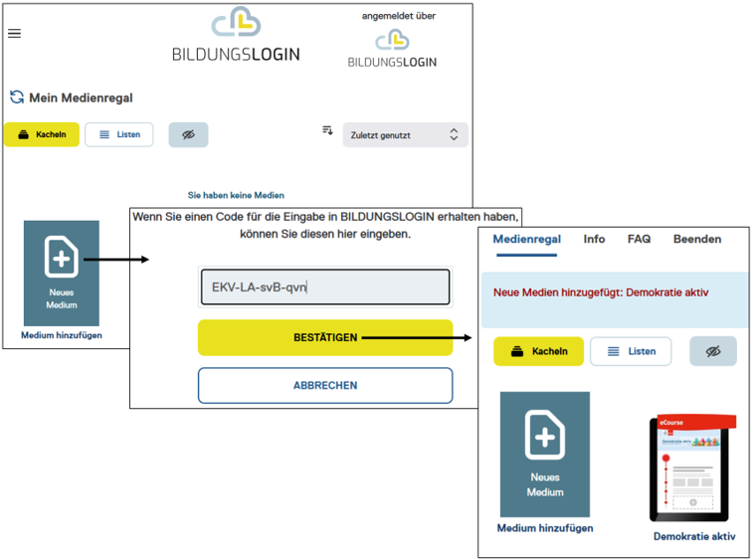
Task: Click the Sie haben keine Medien message
Action: 236,195
